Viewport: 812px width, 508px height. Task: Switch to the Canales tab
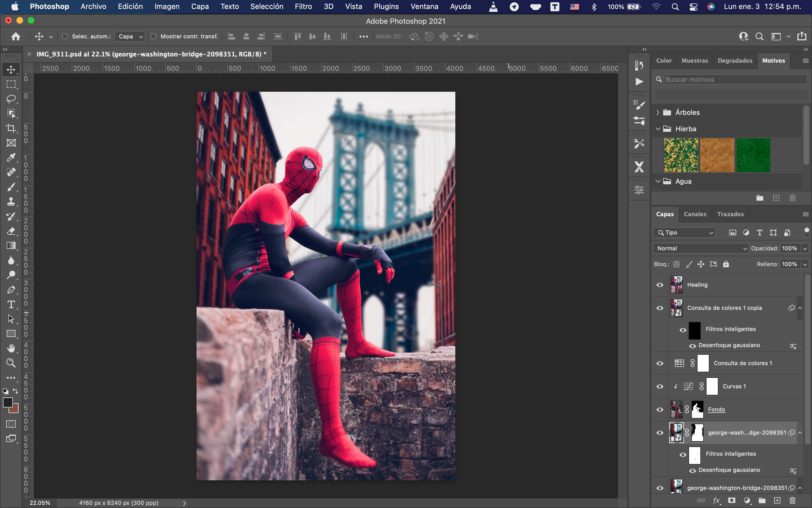pyautogui.click(x=695, y=214)
